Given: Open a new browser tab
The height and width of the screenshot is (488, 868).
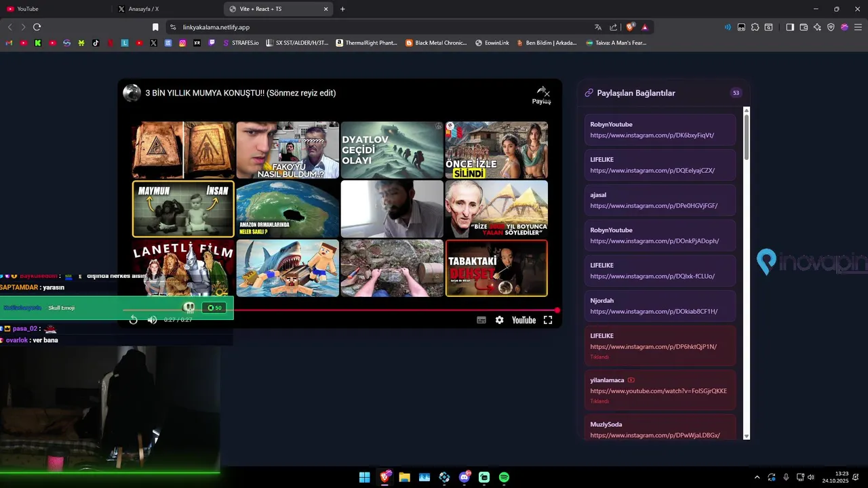Looking at the screenshot, I should (x=342, y=9).
